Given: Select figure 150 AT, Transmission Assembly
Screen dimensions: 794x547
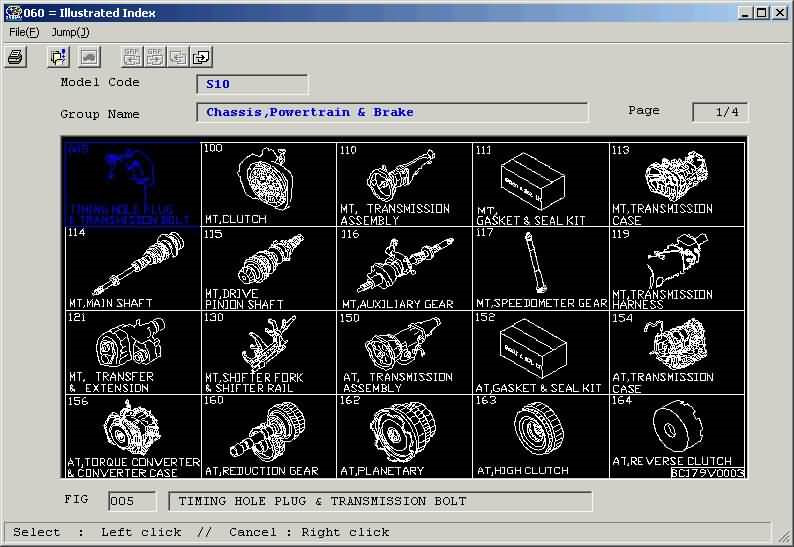Looking at the screenshot, I should click(x=405, y=353).
